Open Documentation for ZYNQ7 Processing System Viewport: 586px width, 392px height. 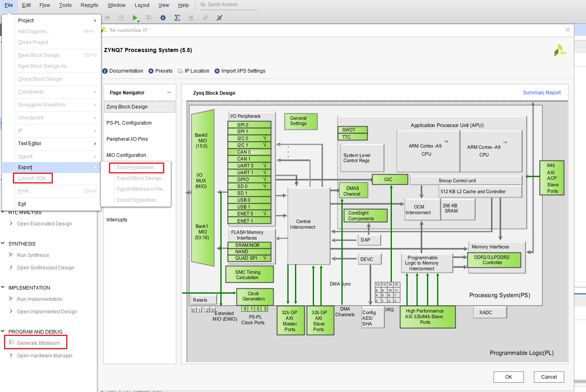[x=123, y=71]
